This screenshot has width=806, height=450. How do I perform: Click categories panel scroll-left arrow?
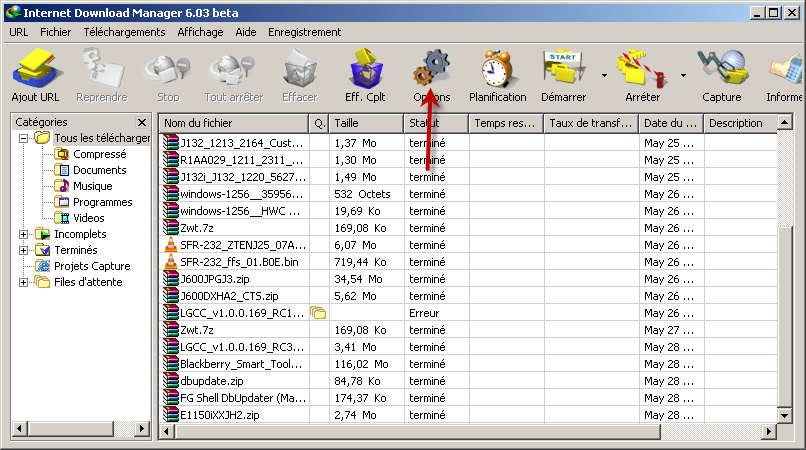(x=20, y=428)
